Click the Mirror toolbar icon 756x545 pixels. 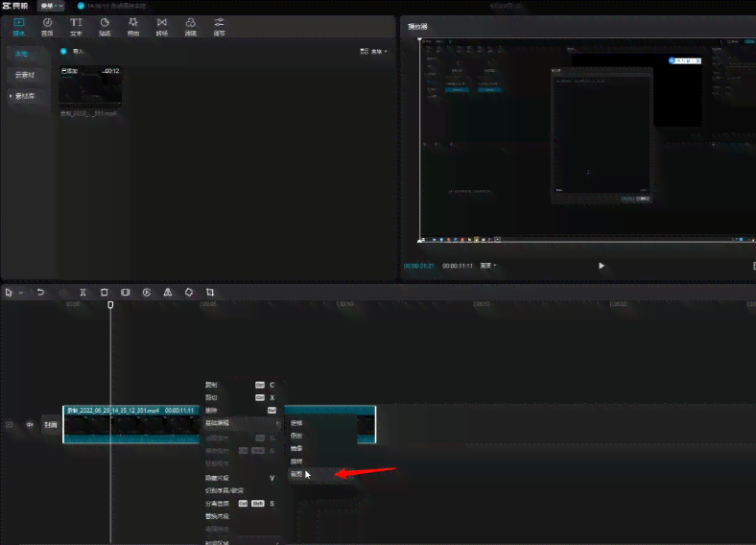(x=168, y=293)
